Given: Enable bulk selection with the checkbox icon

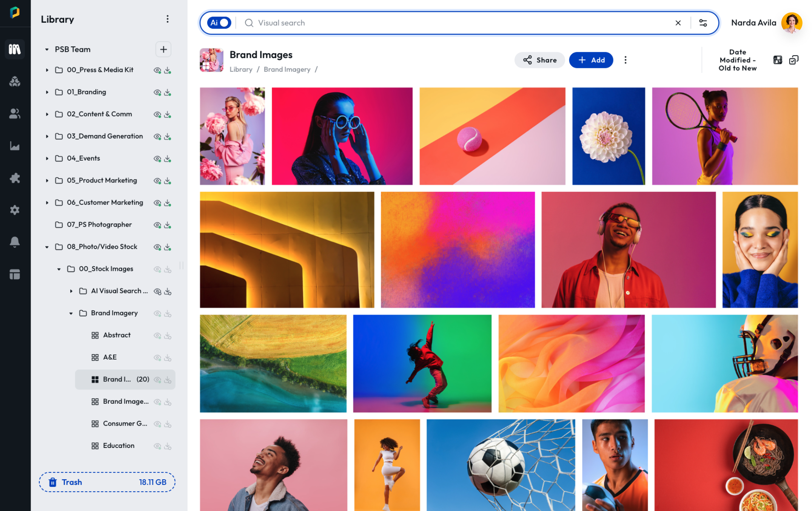Looking at the screenshot, I should tap(794, 60).
